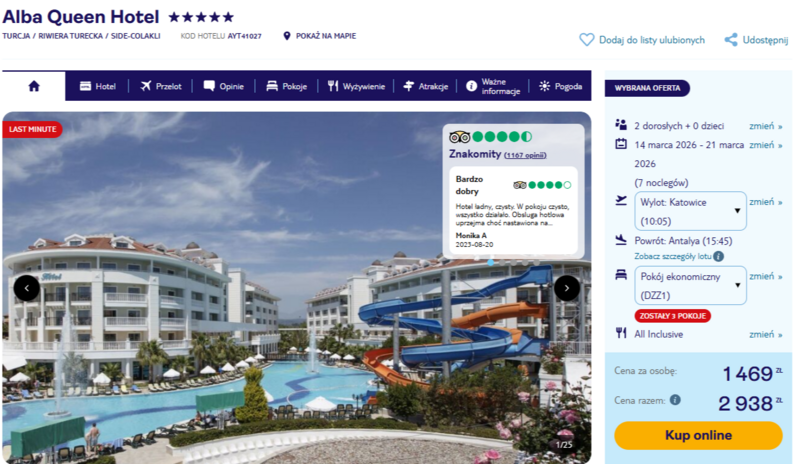Viewport: 800px width, 464px height.
Task: Click the Kup online button
Action: 698,435
